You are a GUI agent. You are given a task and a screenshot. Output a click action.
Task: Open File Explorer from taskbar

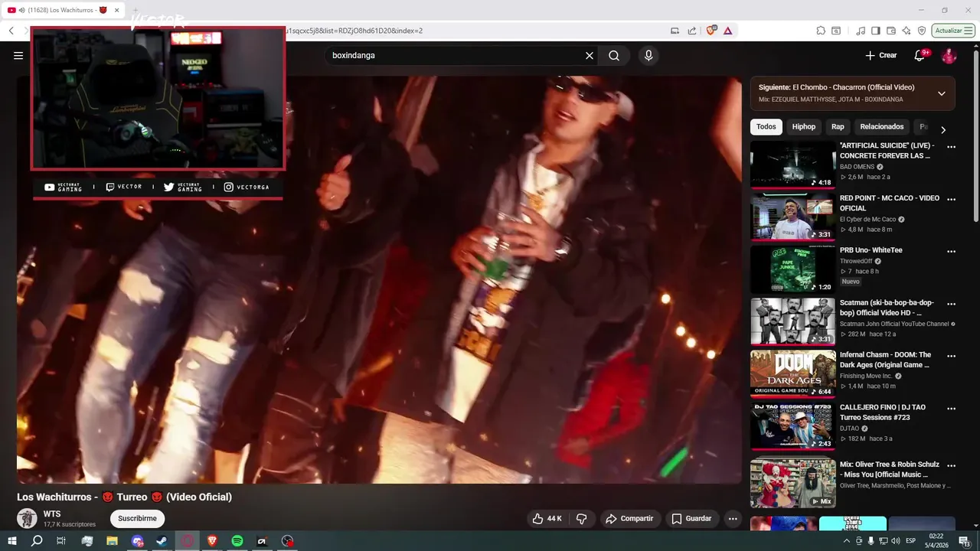point(112,541)
